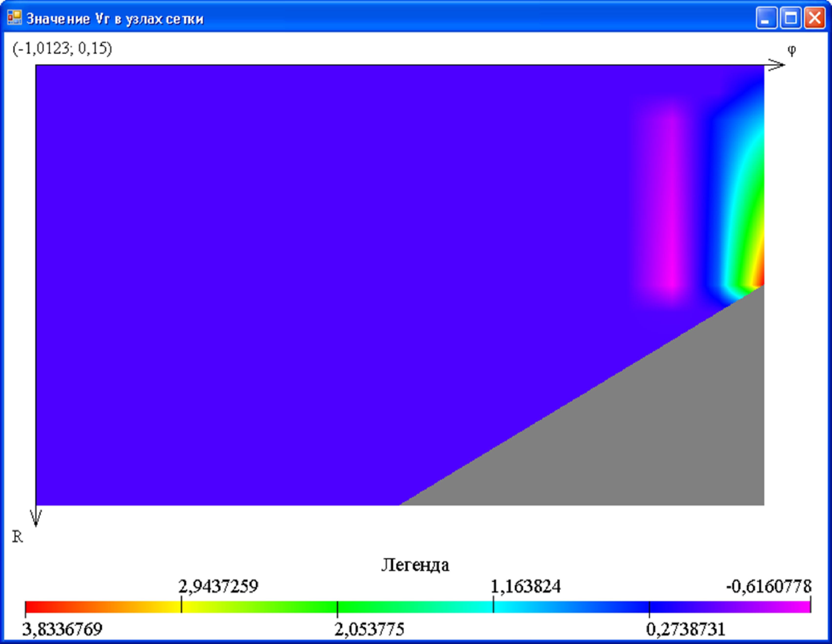
Task: Click the gray triangular obstacle region
Action: (648, 438)
